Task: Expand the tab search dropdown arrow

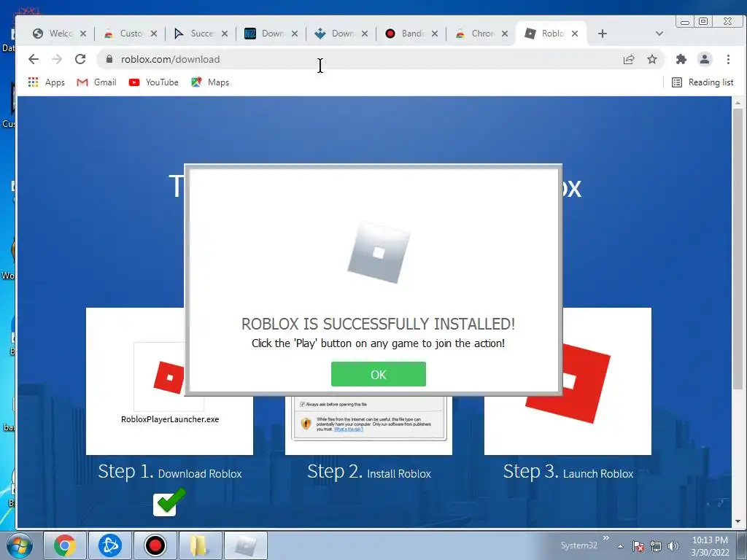Action: tap(659, 34)
